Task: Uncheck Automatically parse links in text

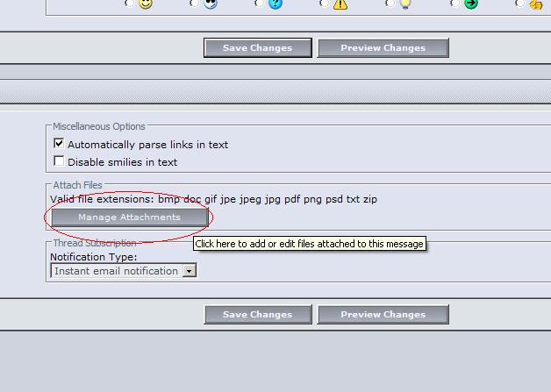Action: point(59,143)
